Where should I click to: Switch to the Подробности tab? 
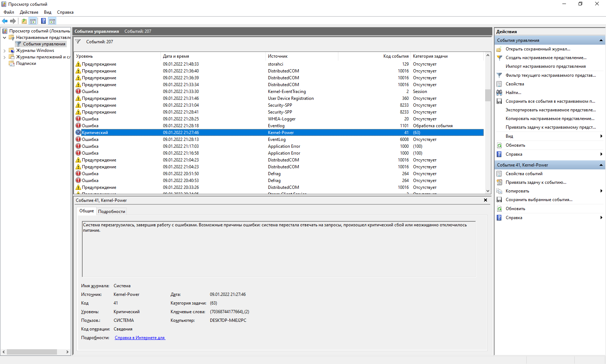(111, 212)
